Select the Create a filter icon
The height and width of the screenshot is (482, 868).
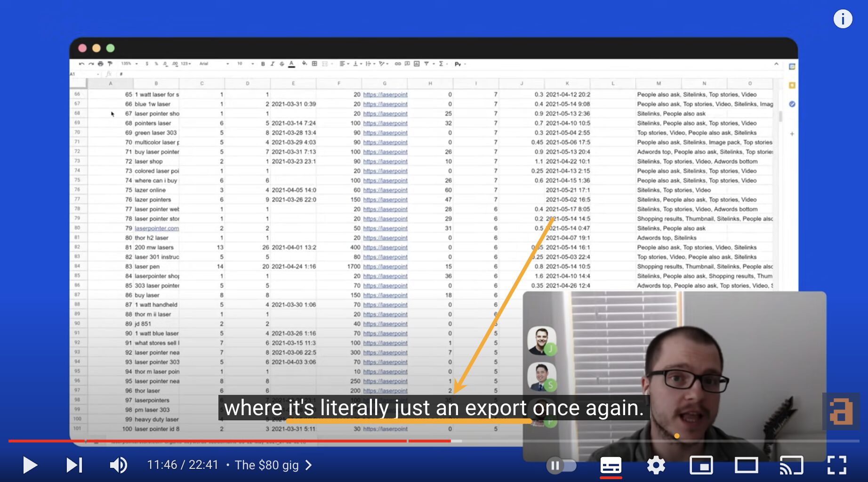pyautogui.click(x=426, y=64)
